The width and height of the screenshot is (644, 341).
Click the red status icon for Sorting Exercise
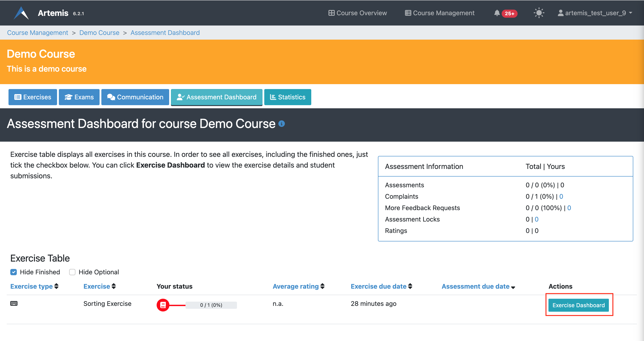163,305
